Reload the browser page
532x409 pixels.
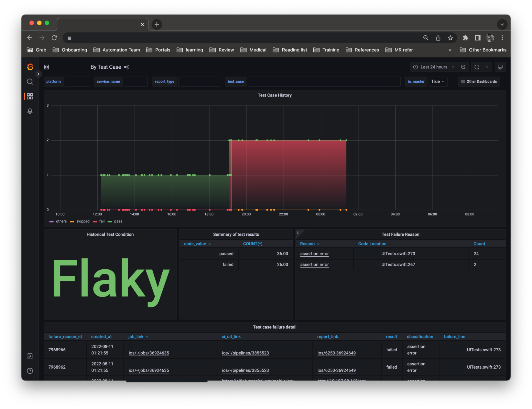[54, 38]
